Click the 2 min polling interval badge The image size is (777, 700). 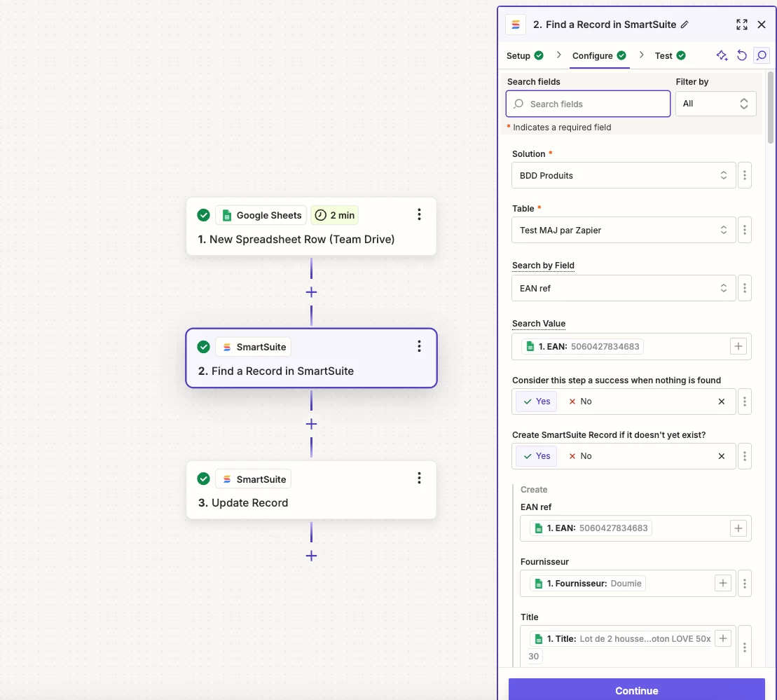(x=334, y=215)
